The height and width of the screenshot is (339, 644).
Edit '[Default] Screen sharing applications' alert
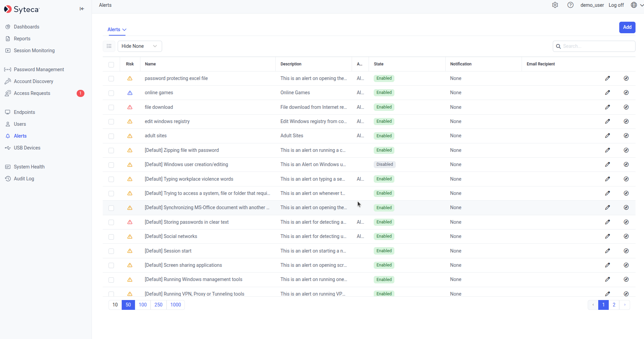tap(607, 265)
